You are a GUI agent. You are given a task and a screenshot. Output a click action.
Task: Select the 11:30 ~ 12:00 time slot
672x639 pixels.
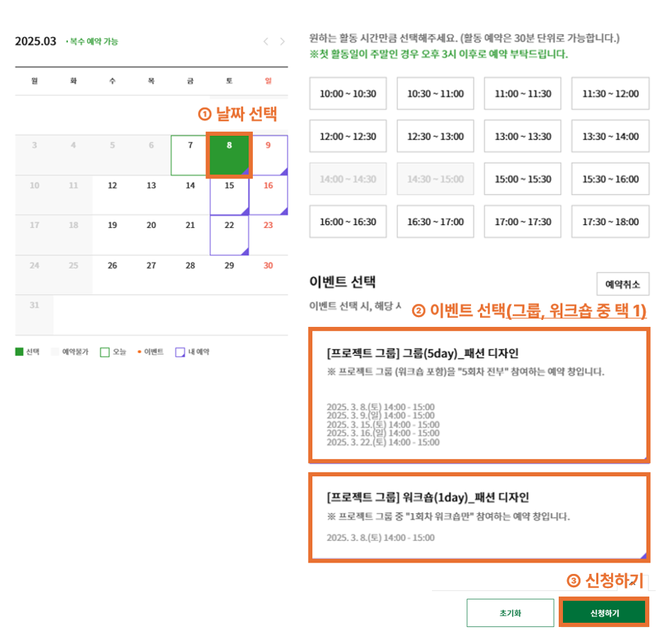(610, 93)
